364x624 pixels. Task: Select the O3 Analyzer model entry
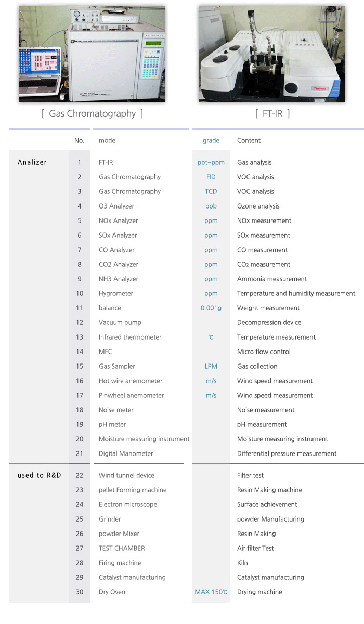(x=116, y=206)
